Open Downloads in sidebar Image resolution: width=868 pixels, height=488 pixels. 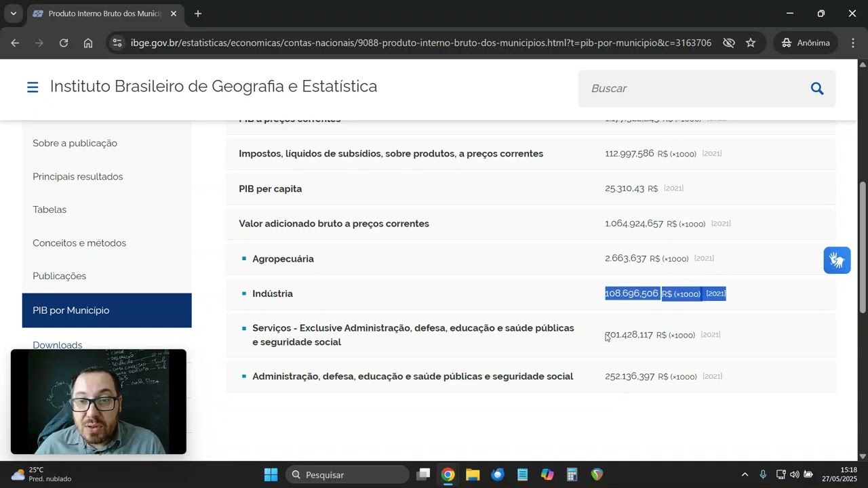[x=58, y=344]
